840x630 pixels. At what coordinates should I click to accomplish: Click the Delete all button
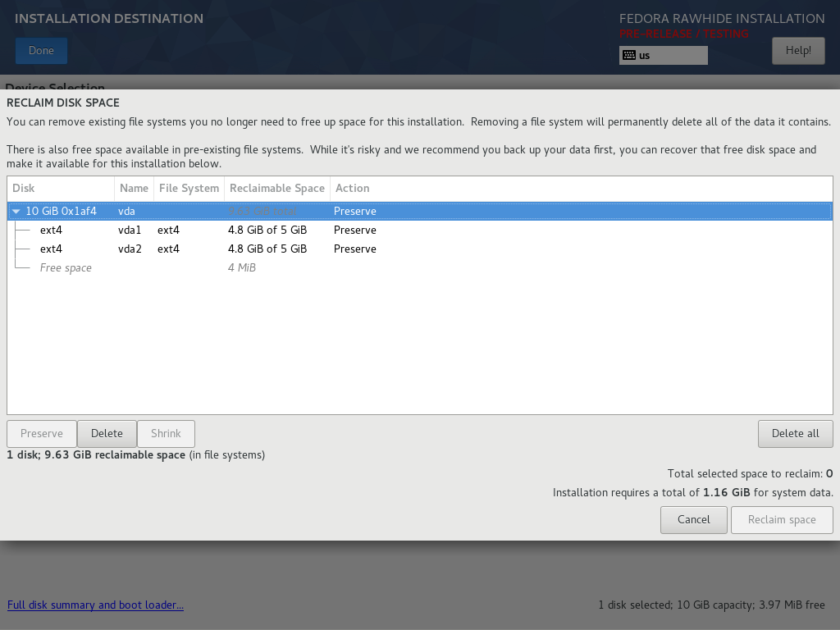(796, 433)
